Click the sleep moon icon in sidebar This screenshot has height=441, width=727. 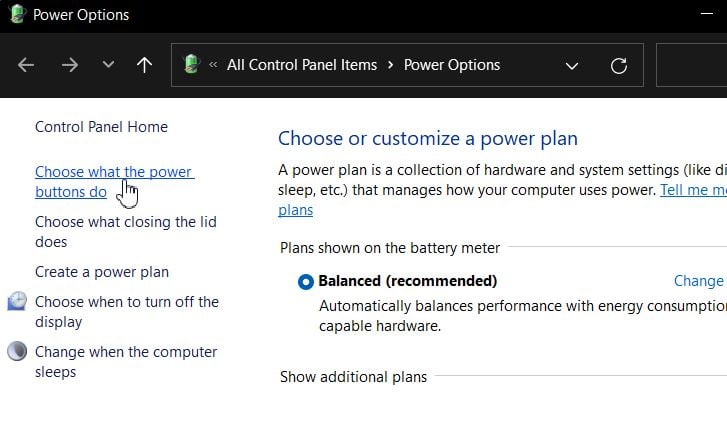17,351
